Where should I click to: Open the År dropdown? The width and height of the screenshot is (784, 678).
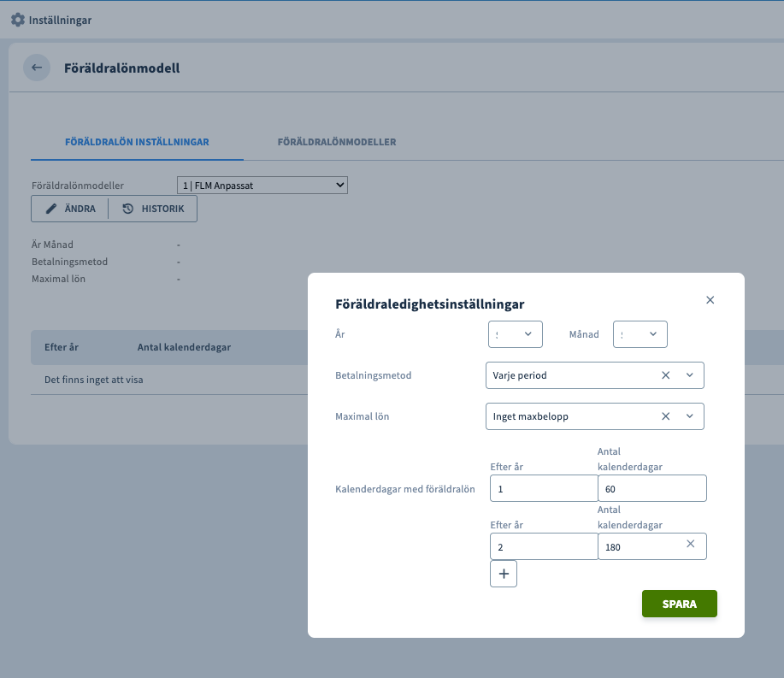tap(516, 334)
